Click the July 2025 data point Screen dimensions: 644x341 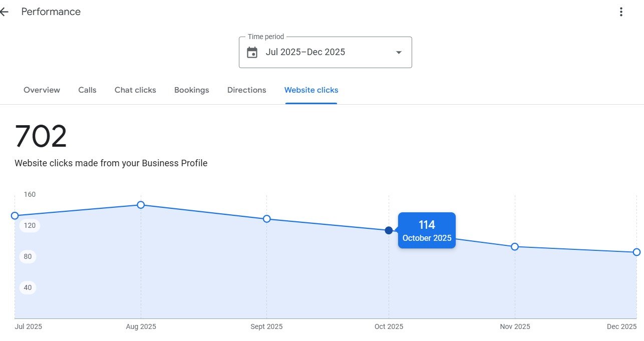[x=15, y=216]
